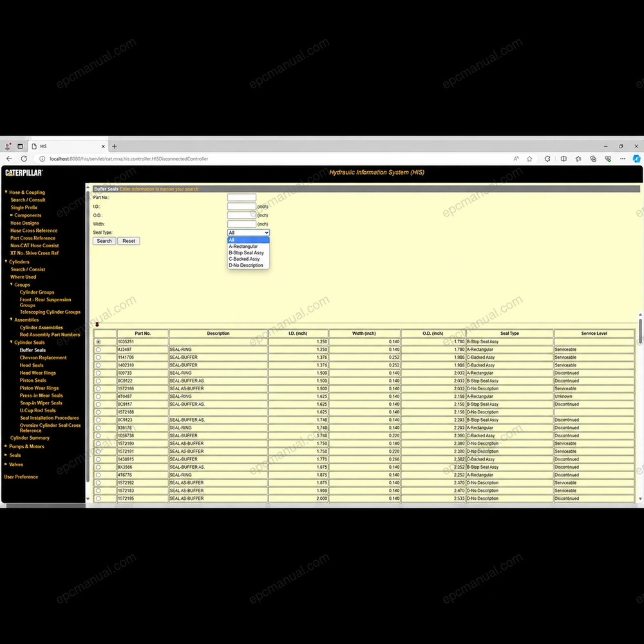The height and width of the screenshot is (644, 644).
Task: Select radio button for part 1402310
Action: [98, 365]
